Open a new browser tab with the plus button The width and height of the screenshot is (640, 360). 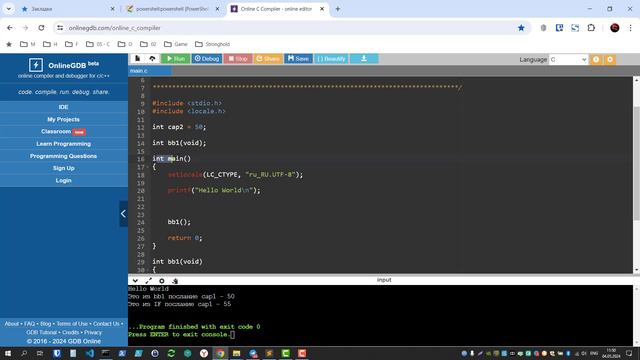[x=338, y=9]
